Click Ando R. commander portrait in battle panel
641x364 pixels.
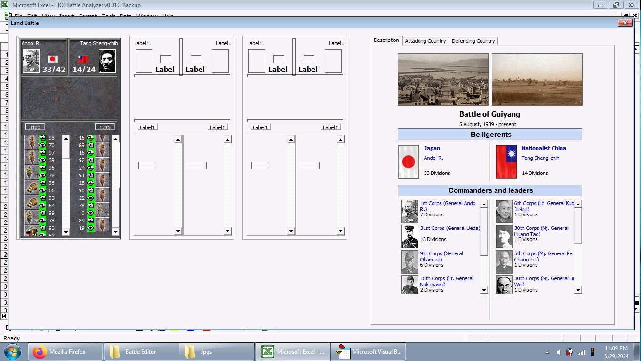31,61
